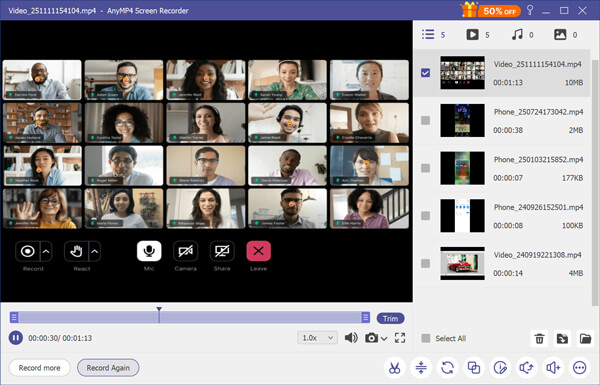
Task: Open the output folder icon
Action: [x=585, y=338]
